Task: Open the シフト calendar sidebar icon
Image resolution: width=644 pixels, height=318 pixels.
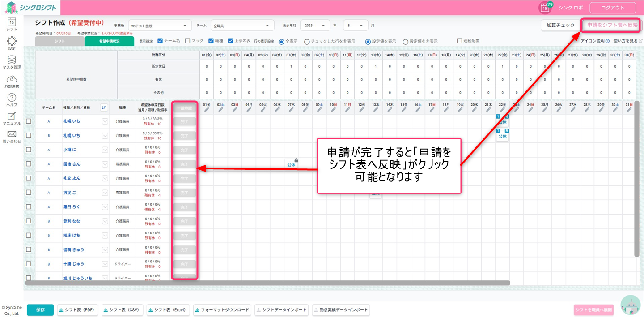Action: (12, 21)
